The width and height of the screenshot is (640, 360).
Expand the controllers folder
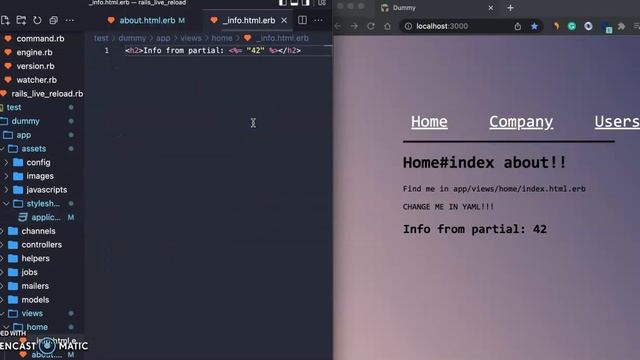click(41, 245)
